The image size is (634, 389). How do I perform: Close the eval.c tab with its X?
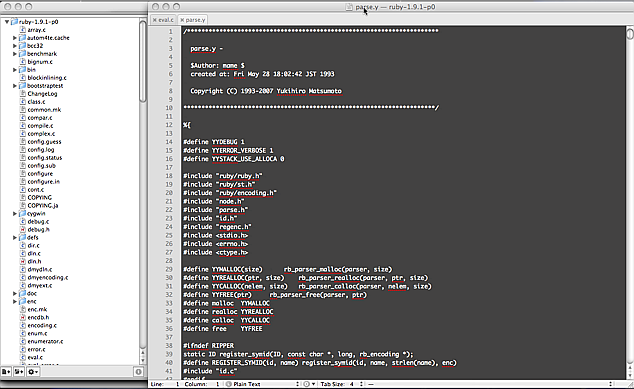click(x=154, y=20)
